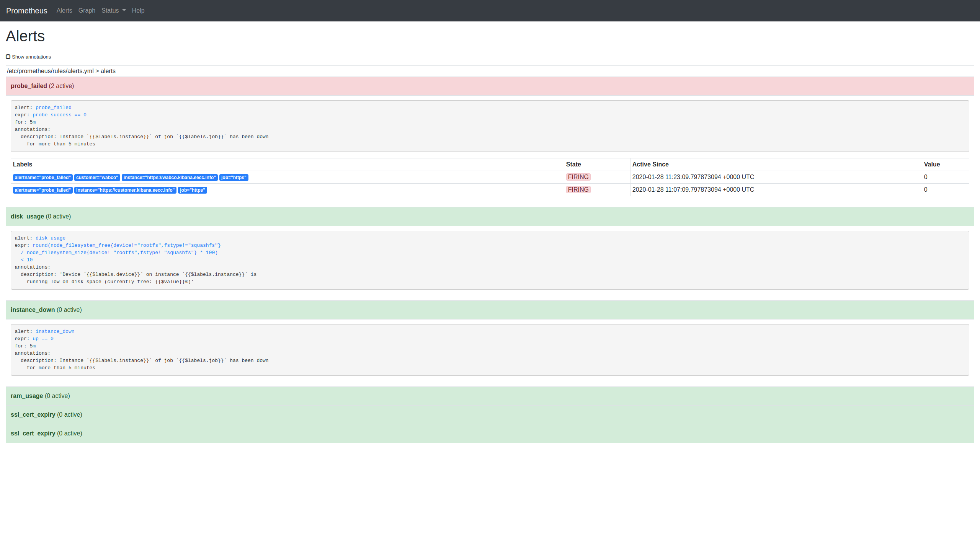Expand the ram_usage alert rule
The width and height of the screenshot is (980, 551).
(x=27, y=396)
